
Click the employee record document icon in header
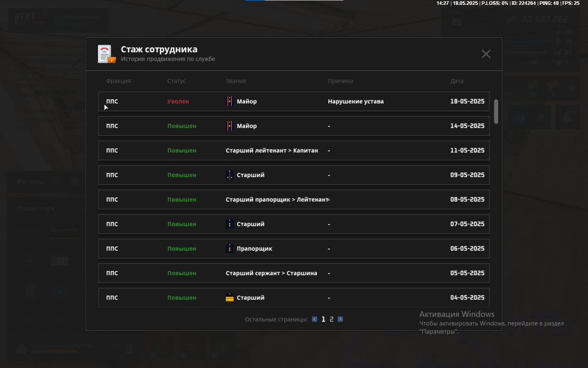pyautogui.click(x=107, y=54)
